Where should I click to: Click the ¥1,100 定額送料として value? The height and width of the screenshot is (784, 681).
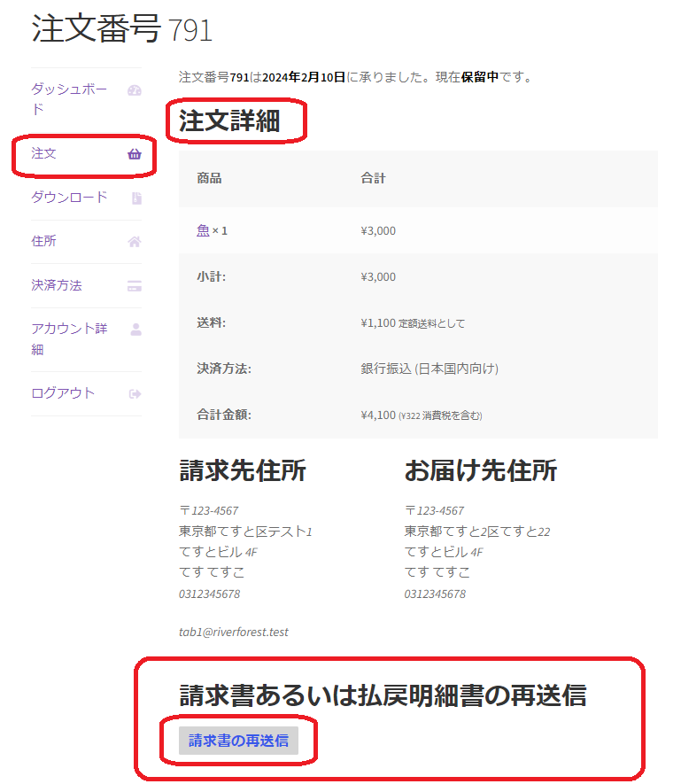click(413, 323)
